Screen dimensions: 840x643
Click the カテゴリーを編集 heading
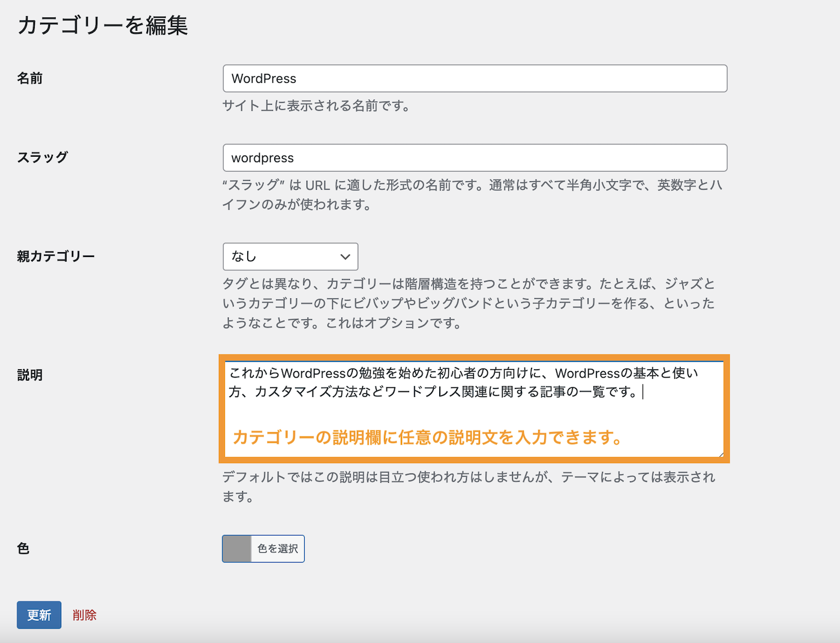pyautogui.click(x=103, y=25)
